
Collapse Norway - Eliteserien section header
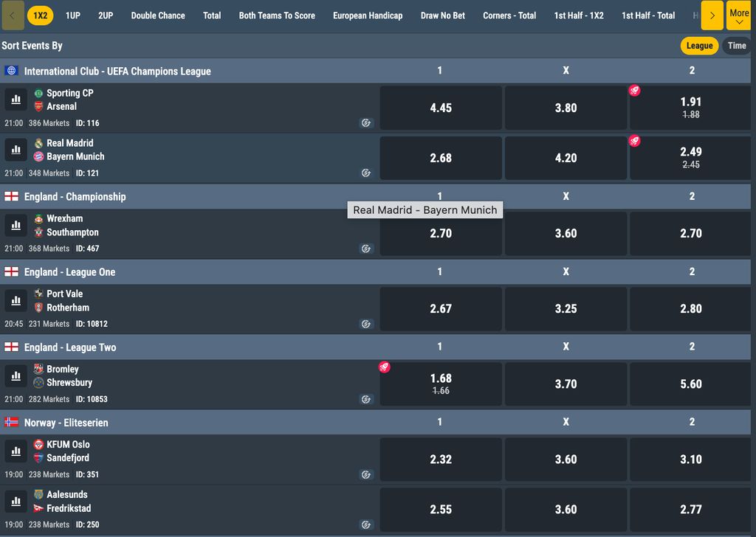pos(375,423)
